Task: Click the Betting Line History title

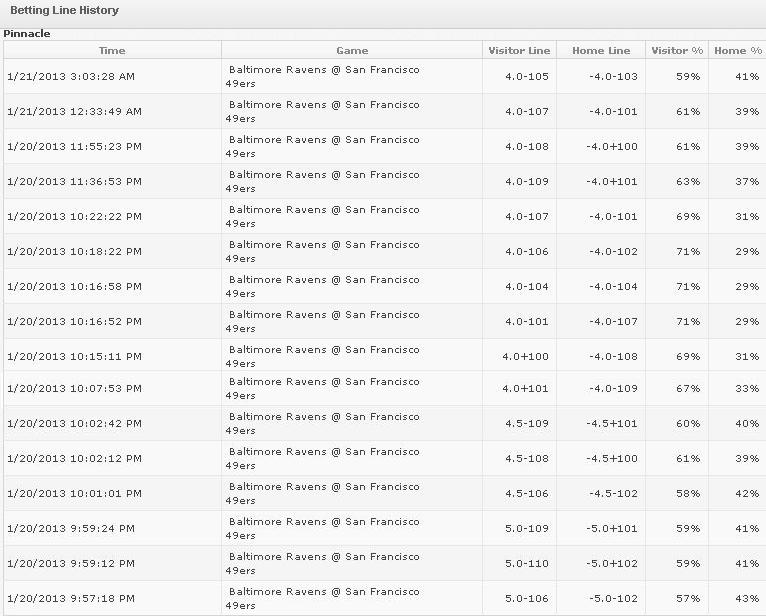Action: tap(64, 10)
